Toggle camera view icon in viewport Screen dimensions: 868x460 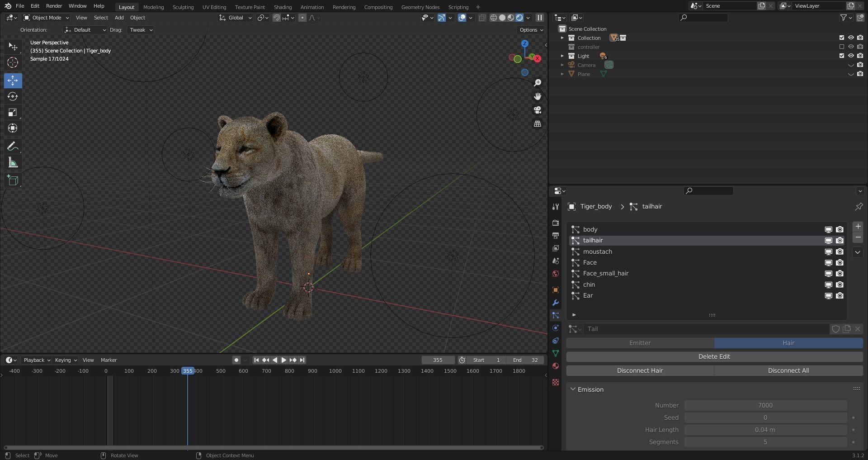[x=538, y=110]
